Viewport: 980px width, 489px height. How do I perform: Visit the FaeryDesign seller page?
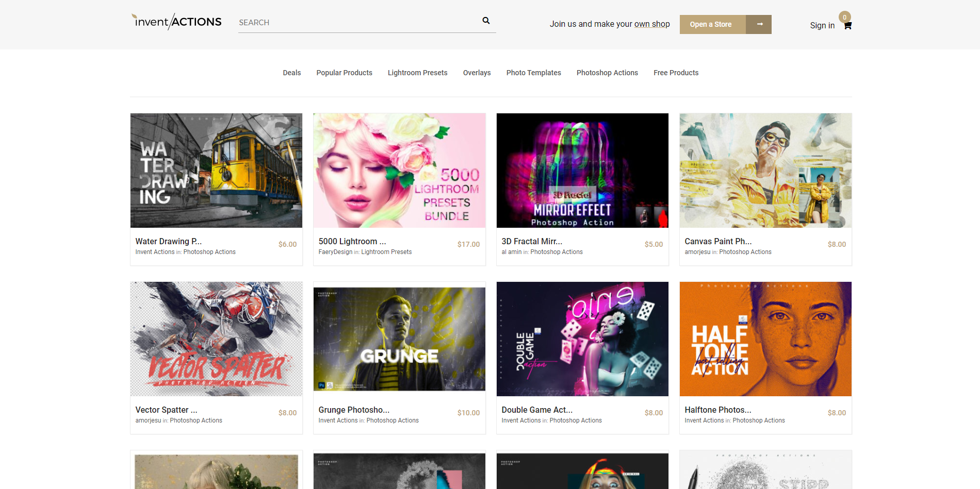tap(335, 252)
